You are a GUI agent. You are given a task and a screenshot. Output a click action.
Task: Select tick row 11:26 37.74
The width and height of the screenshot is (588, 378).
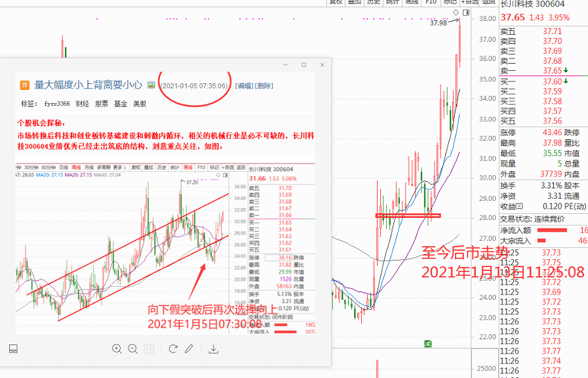[x=543, y=361]
